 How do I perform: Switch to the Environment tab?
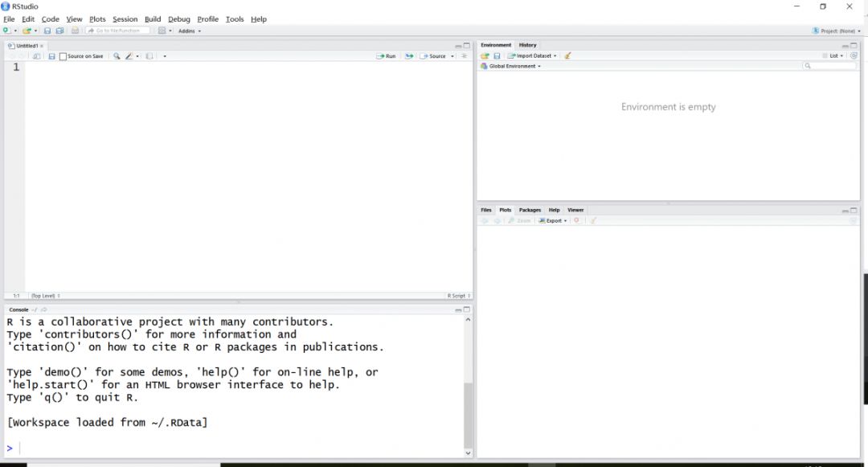click(x=496, y=45)
